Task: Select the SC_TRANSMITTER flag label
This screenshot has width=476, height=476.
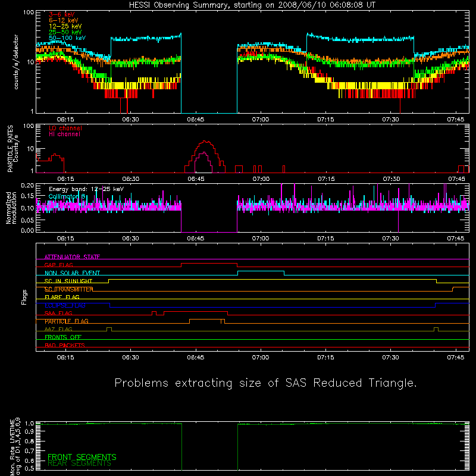Action: pos(69,289)
